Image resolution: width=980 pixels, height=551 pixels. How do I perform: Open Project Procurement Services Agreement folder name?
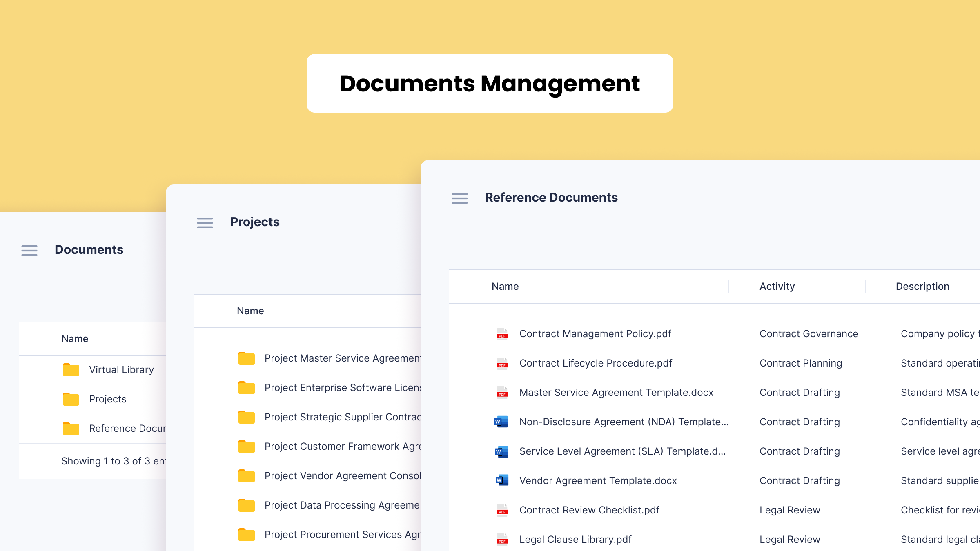coord(342,535)
